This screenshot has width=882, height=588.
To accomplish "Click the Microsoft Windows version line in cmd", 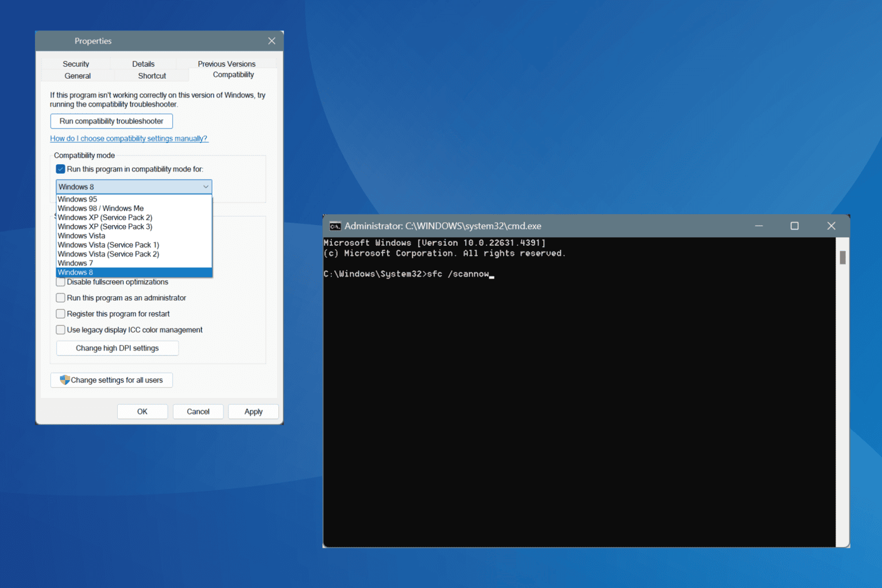I will (x=435, y=243).
